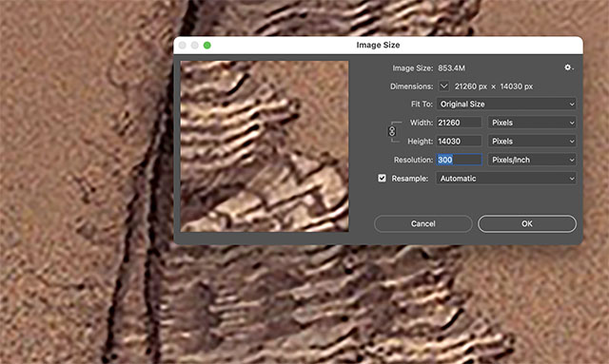
Task: Open the Fit To Original Size dropdown
Action: pyautogui.click(x=506, y=104)
